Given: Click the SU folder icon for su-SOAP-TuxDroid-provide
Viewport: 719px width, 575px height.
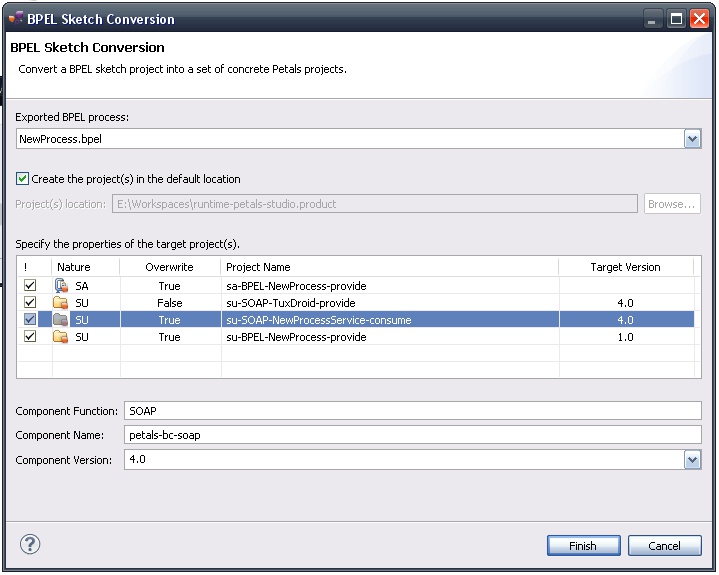Looking at the screenshot, I should coord(62,303).
